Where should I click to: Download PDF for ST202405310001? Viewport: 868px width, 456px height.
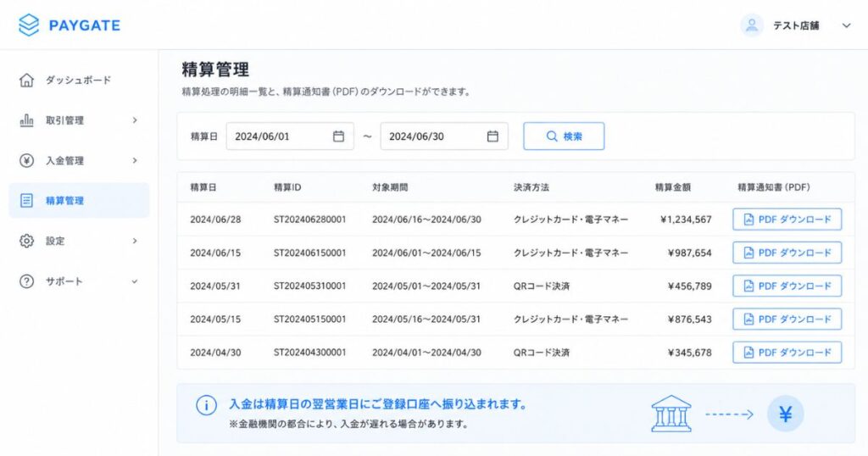pos(787,286)
